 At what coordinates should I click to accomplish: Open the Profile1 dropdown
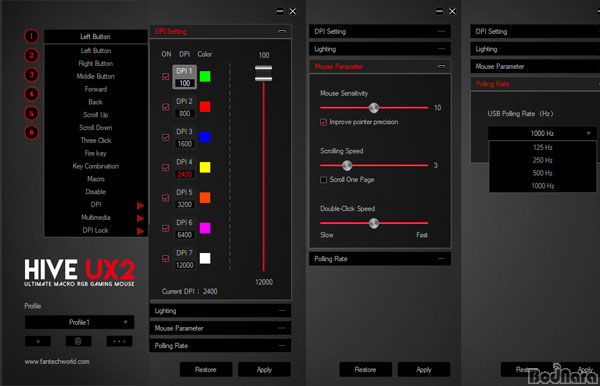coord(80,322)
